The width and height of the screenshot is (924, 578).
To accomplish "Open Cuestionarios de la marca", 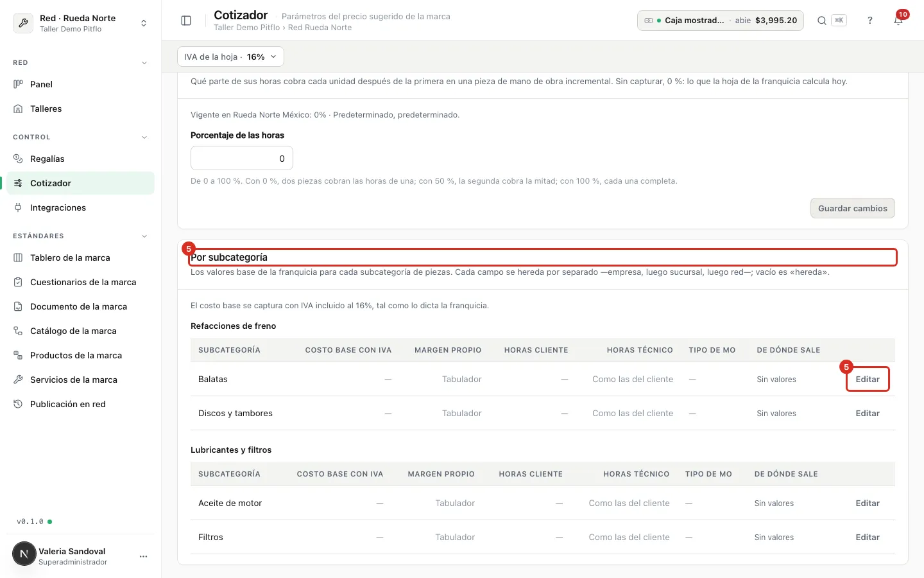I will (x=80, y=282).
